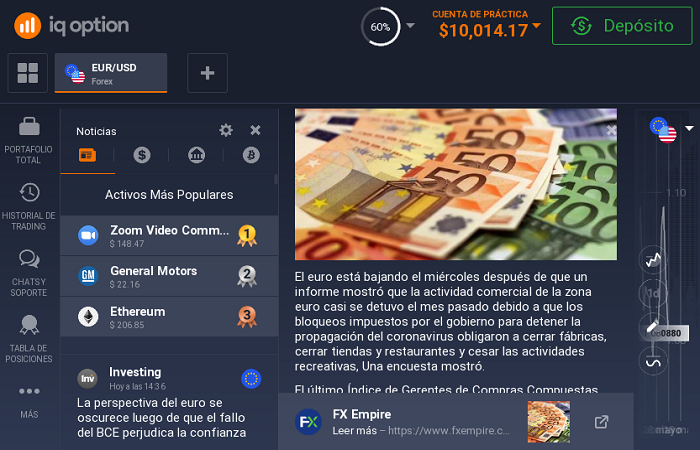
Task: Open Portafolio Total in sidebar
Action: pyautogui.click(x=29, y=140)
